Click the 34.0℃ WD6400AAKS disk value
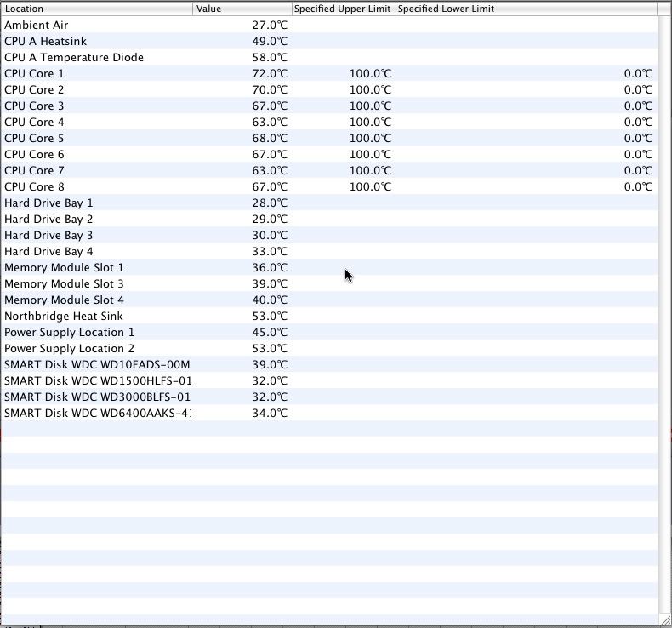672x628 pixels. [x=270, y=413]
